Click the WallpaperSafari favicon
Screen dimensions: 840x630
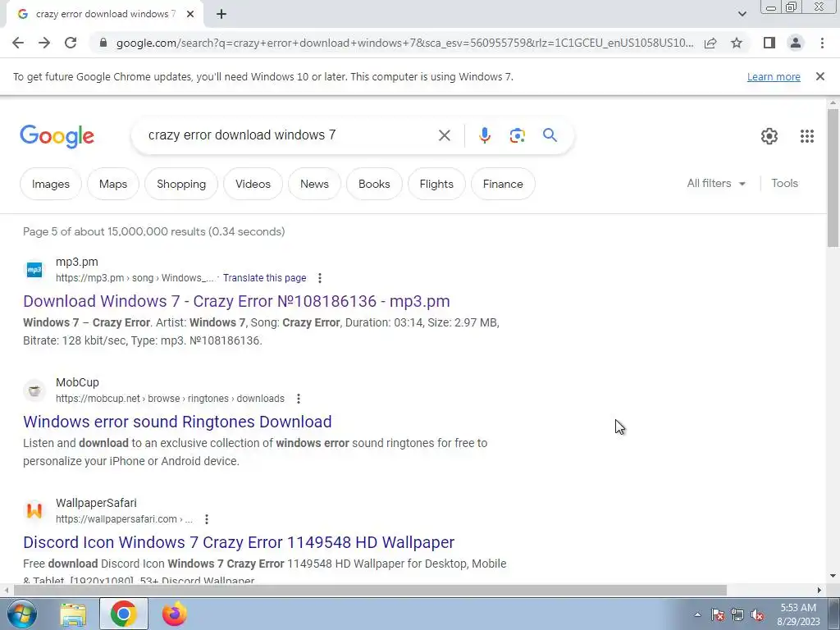tap(34, 510)
